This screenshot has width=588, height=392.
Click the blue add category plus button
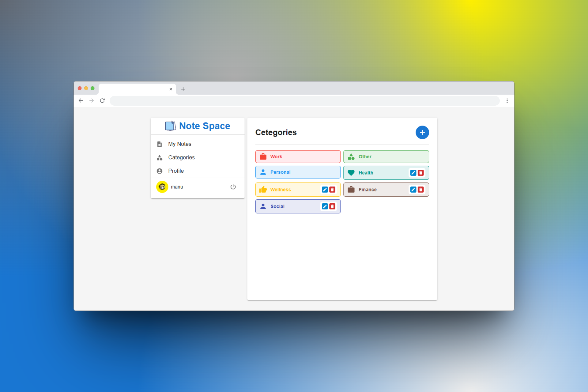(422, 132)
